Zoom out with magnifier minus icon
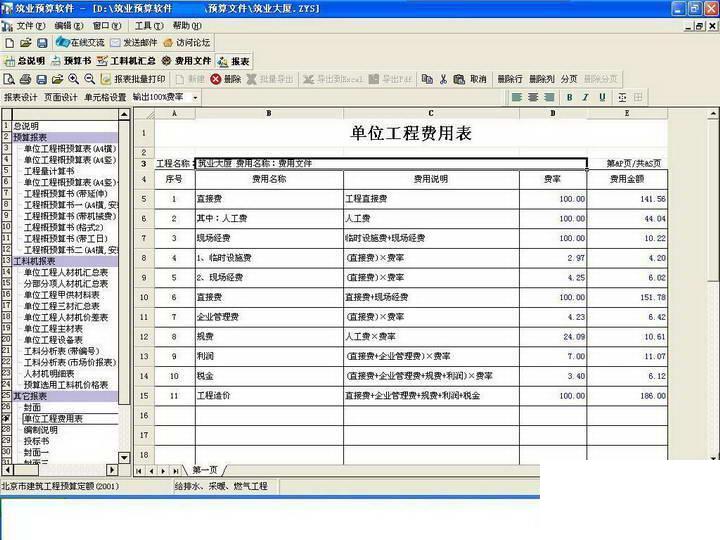Image resolution: width=720 pixels, height=540 pixels. click(x=90, y=79)
